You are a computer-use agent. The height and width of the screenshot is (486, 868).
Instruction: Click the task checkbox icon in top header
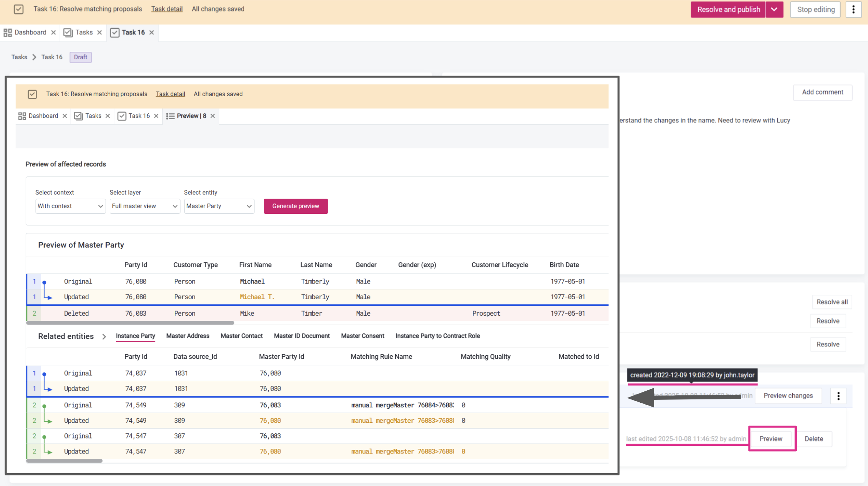(x=19, y=9)
